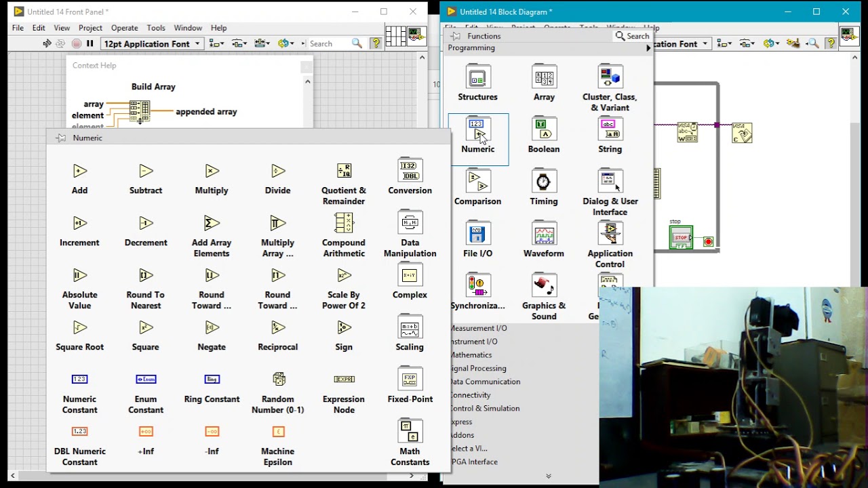This screenshot has height=488, width=868.
Task: Open Cluster, Class, & Variant palette
Action: pos(610,77)
